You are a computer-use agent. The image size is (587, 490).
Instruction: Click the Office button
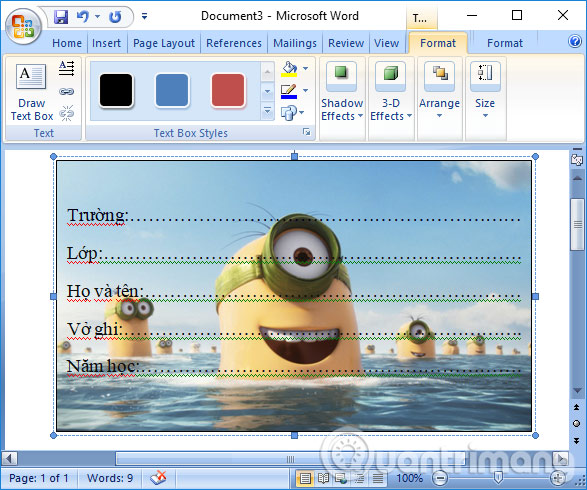(x=23, y=26)
